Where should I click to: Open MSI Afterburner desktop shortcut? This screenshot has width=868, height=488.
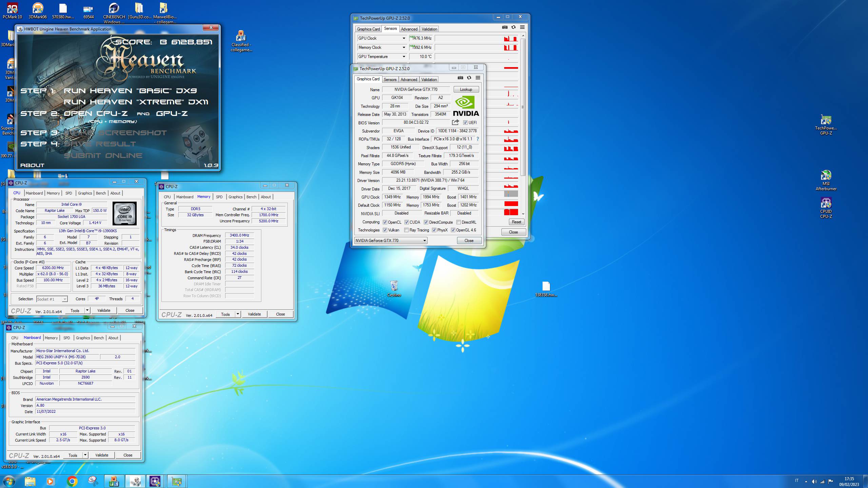click(x=826, y=180)
